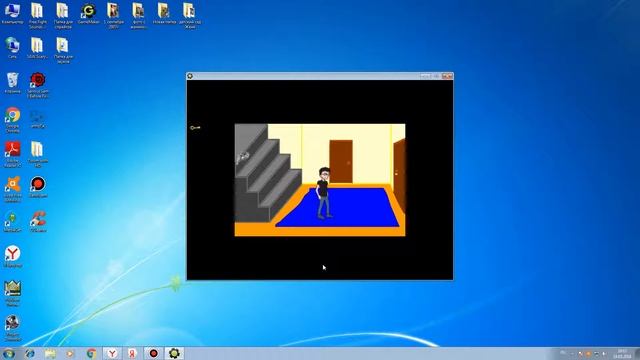Open the CCleaner desktop shortcut
The width and height of the screenshot is (640, 360).
coord(38,222)
